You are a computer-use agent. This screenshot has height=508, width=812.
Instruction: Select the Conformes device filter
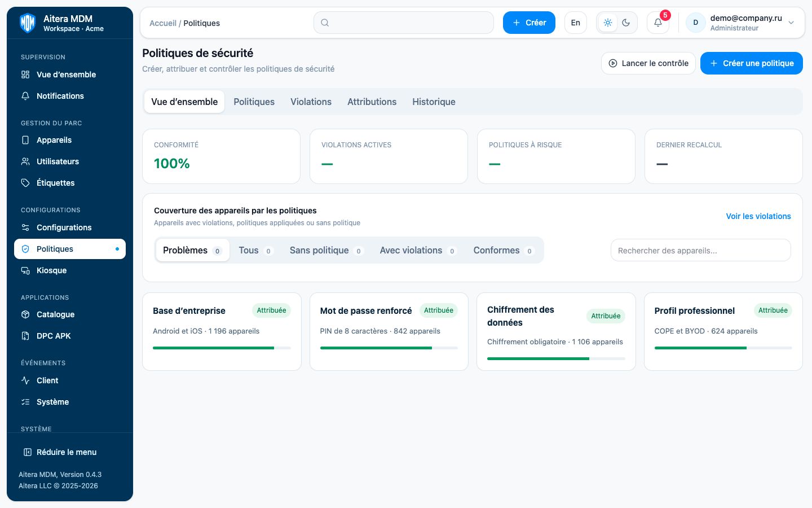pos(504,250)
